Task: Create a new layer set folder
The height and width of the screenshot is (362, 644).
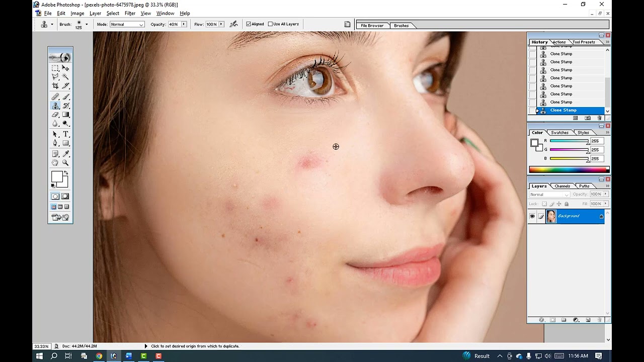Action: (x=564, y=320)
